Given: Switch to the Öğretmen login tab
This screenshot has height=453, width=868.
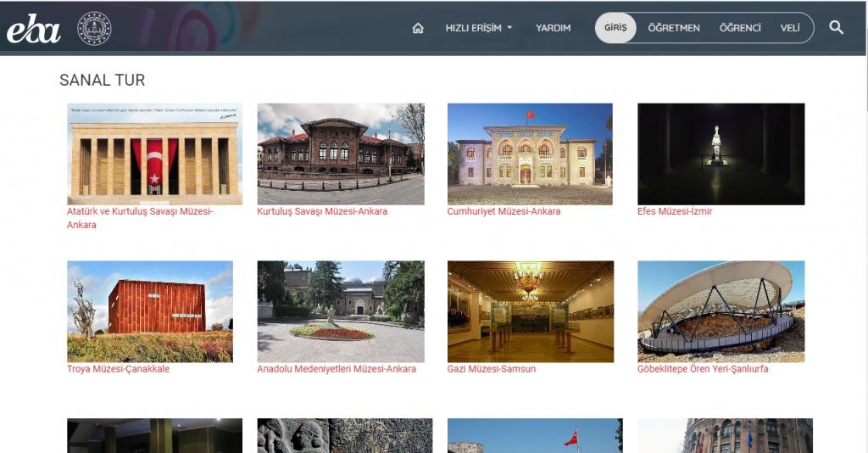Looking at the screenshot, I should pyautogui.click(x=674, y=28).
